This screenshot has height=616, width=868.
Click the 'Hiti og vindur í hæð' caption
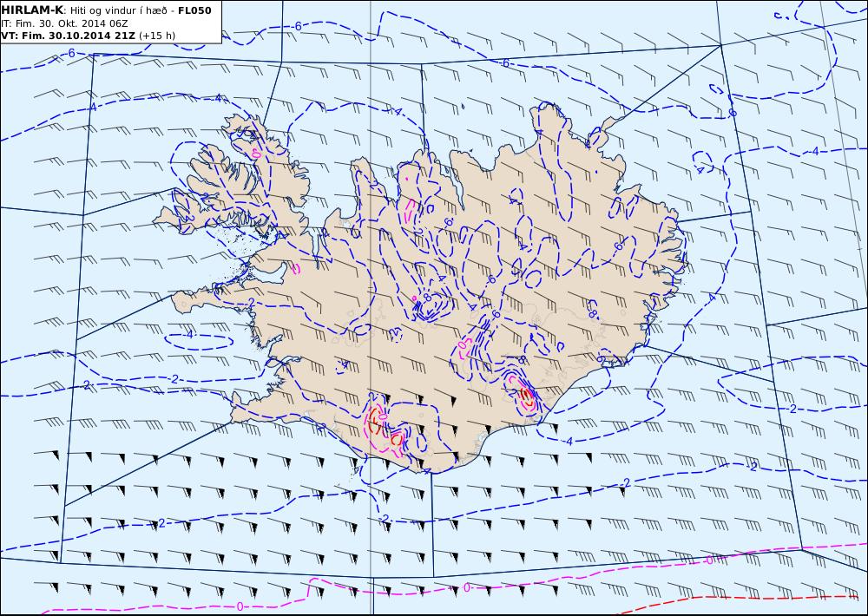(117, 10)
